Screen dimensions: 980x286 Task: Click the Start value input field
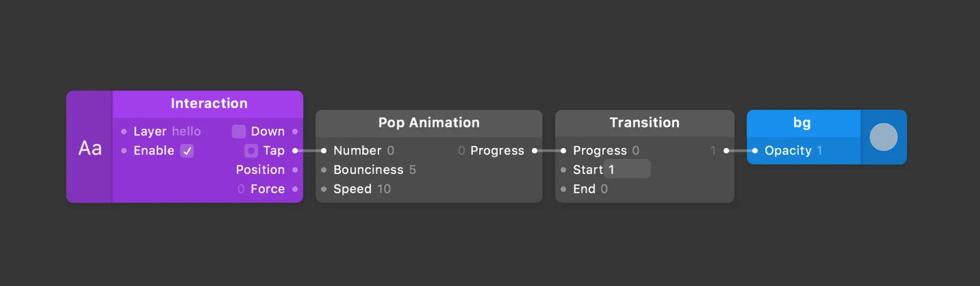627,170
